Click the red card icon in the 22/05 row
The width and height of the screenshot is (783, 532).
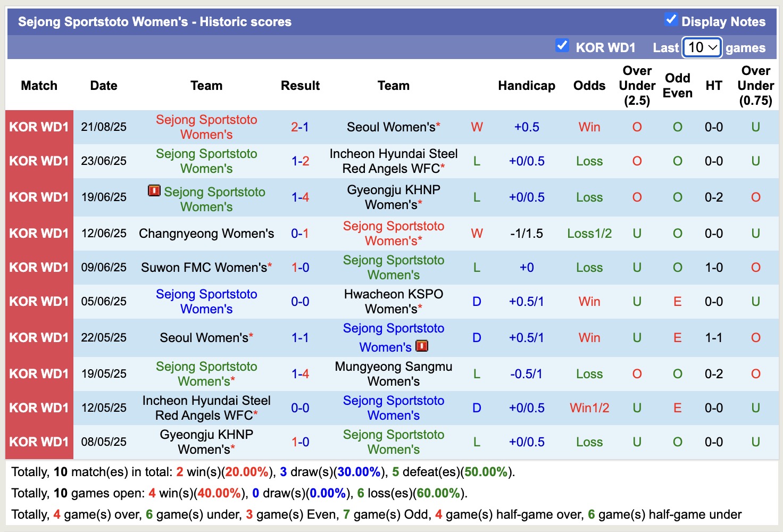pyautogui.click(x=422, y=346)
